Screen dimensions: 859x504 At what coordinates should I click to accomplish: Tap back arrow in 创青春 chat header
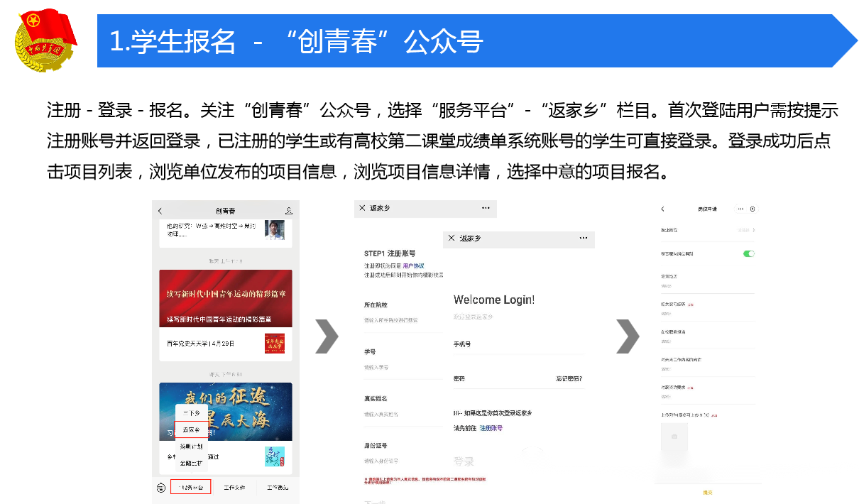point(160,211)
